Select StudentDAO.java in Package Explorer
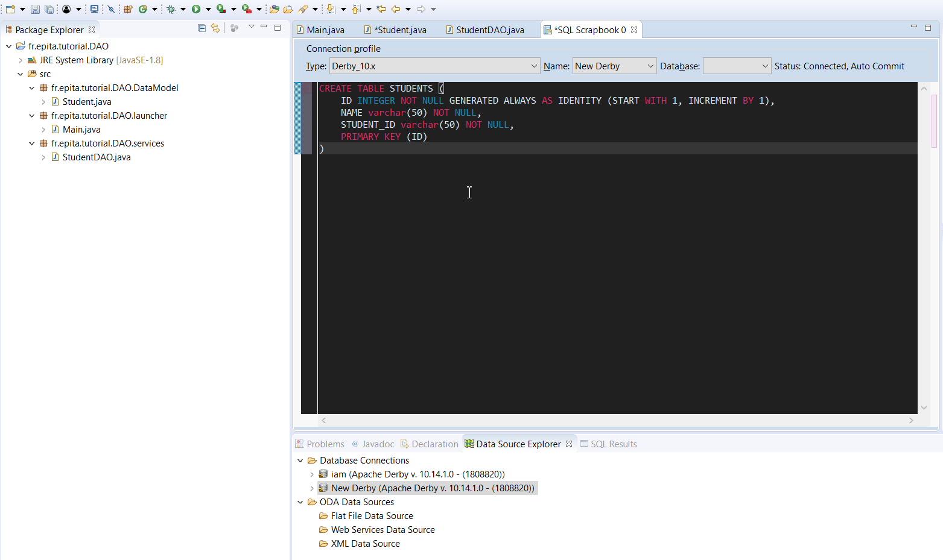Screen dimensions: 943x560 point(97,157)
